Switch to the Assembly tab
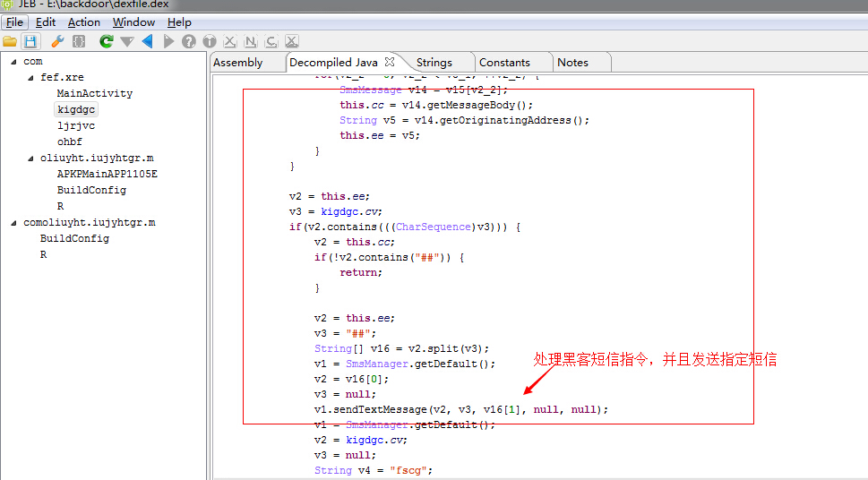 pyautogui.click(x=238, y=63)
